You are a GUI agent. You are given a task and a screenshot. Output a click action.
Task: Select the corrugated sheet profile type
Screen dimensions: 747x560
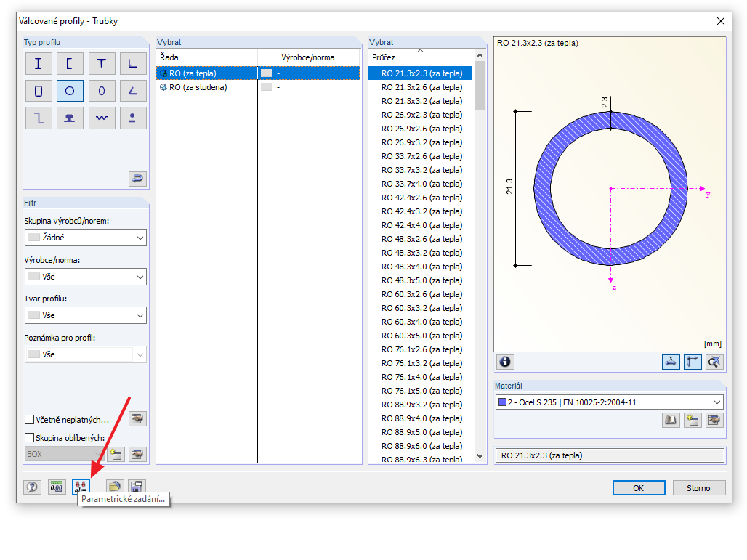(x=102, y=118)
